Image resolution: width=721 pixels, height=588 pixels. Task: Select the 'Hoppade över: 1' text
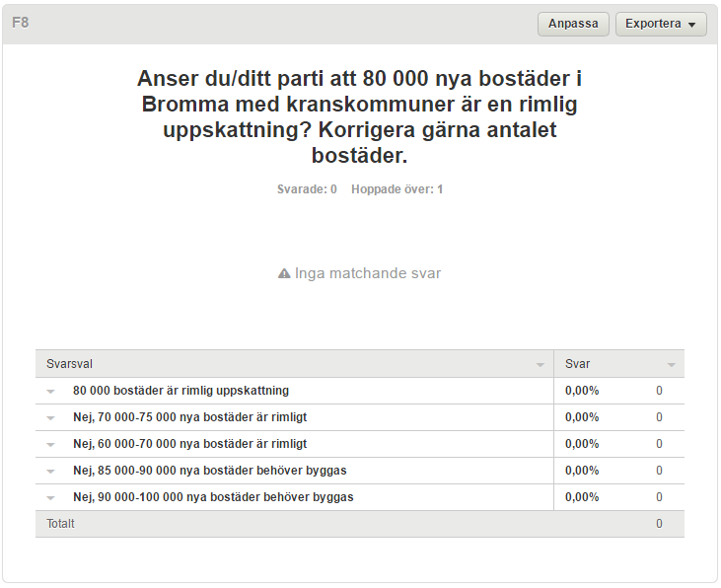[x=397, y=189]
